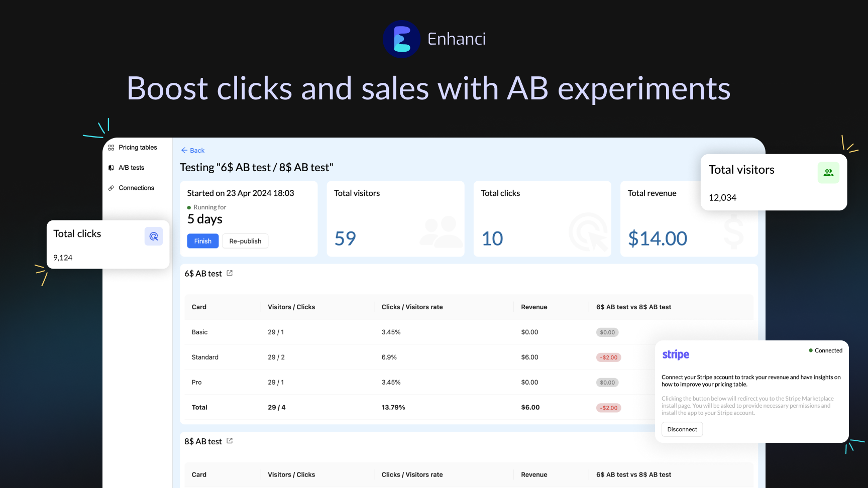
Task: Click the -$2.00 badge in Standard row
Action: point(609,357)
